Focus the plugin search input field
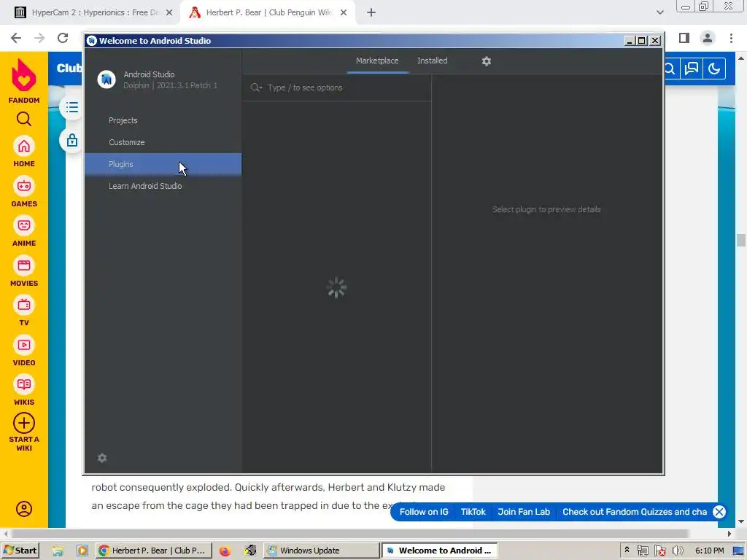747x560 pixels. click(x=337, y=87)
